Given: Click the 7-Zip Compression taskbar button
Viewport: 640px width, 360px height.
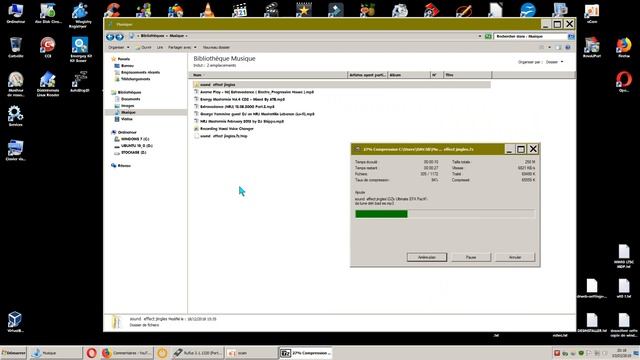Looking at the screenshot, I should pyautogui.click(x=305, y=353).
